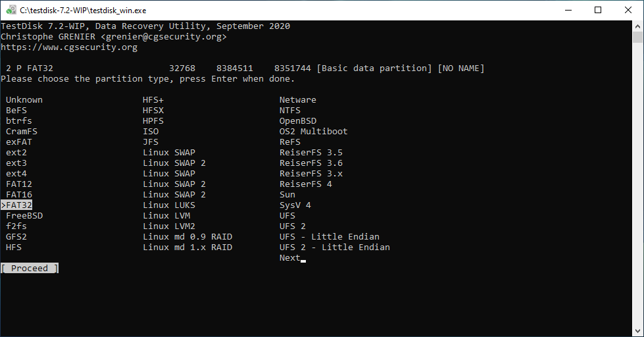Select HFSX partition type
The height and width of the screenshot is (337, 644).
coord(153,110)
